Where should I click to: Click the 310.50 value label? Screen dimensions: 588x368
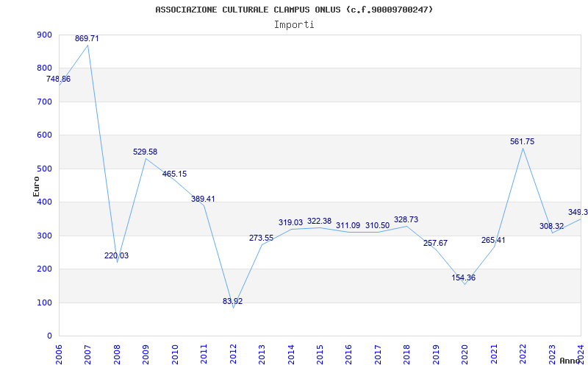pos(377,226)
